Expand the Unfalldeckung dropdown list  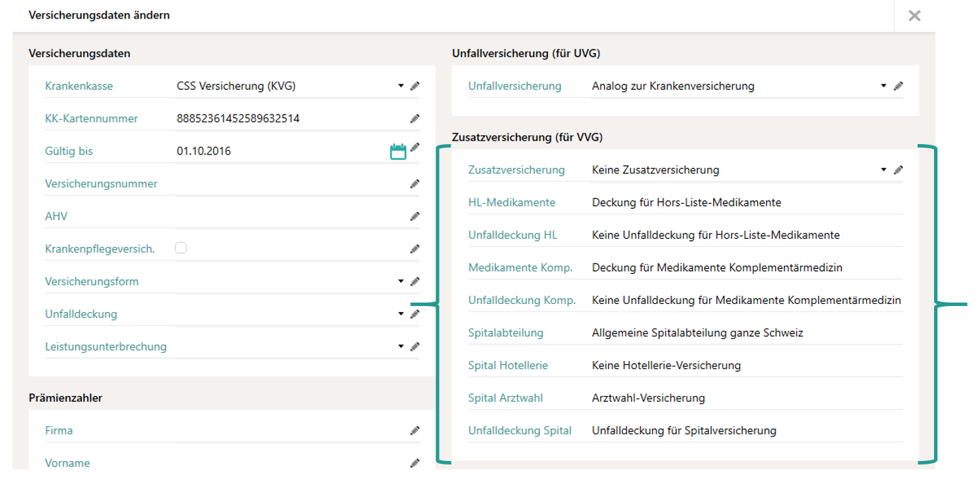(x=401, y=314)
